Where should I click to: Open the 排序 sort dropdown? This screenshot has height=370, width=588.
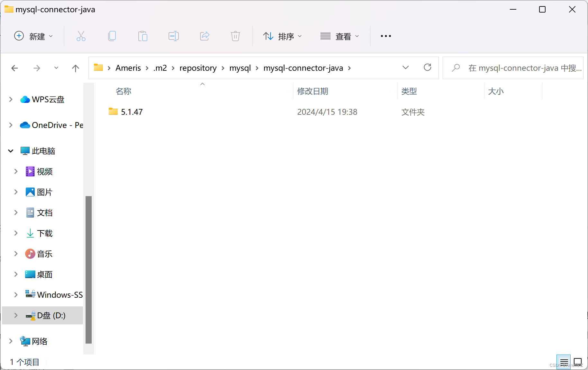283,36
